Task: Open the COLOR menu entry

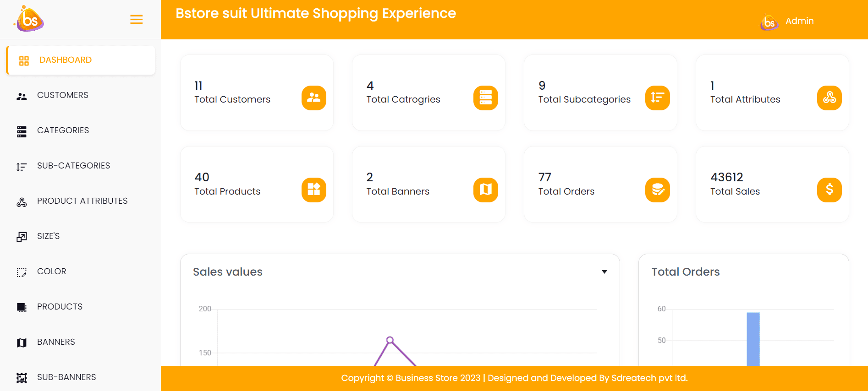Action: click(x=52, y=272)
